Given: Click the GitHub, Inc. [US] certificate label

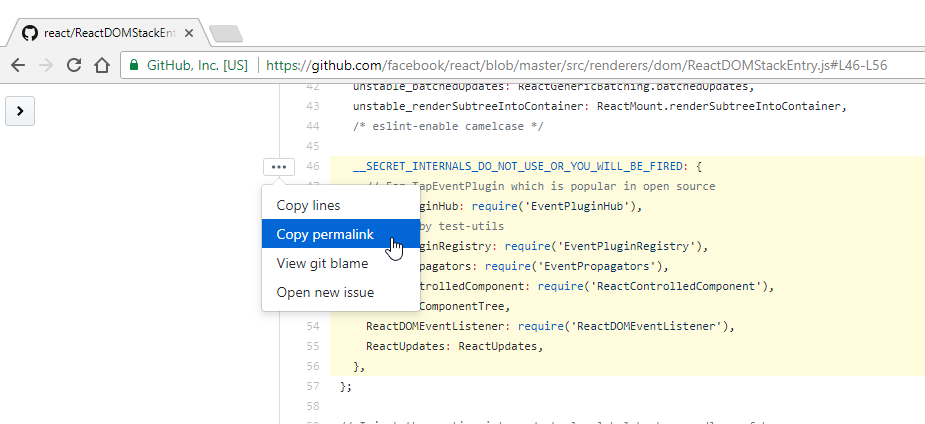Looking at the screenshot, I should (x=197, y=65).
